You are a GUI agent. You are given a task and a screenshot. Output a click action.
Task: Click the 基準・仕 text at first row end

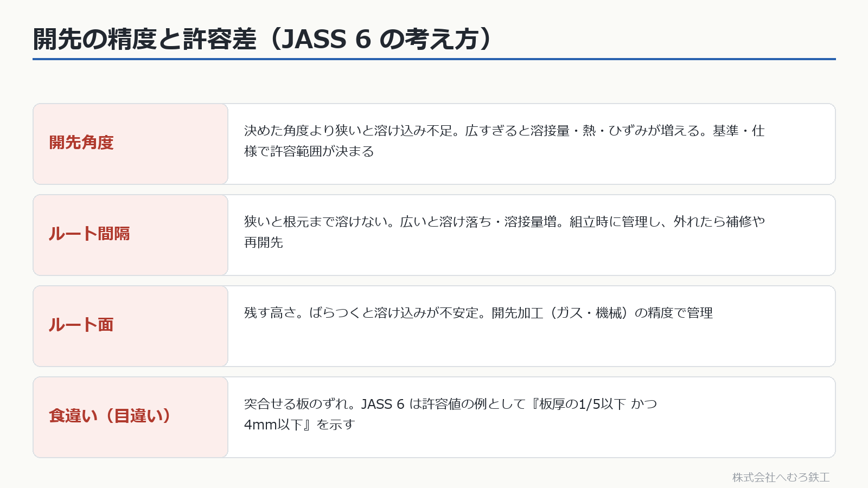pos(738,131)
